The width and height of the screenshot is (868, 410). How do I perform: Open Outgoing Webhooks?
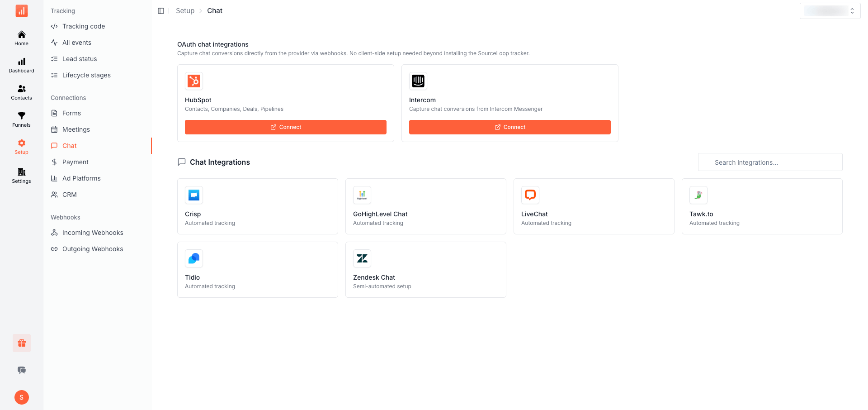click(98, 249)
